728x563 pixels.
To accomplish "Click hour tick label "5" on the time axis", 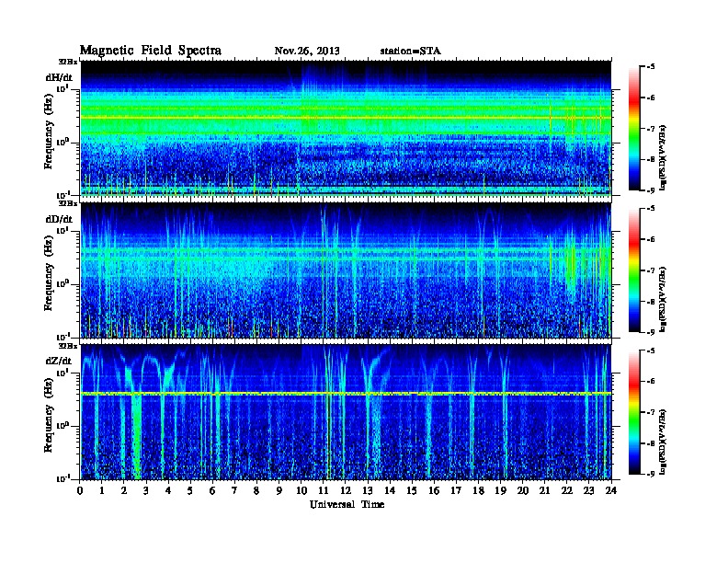I will coord(191,490).
